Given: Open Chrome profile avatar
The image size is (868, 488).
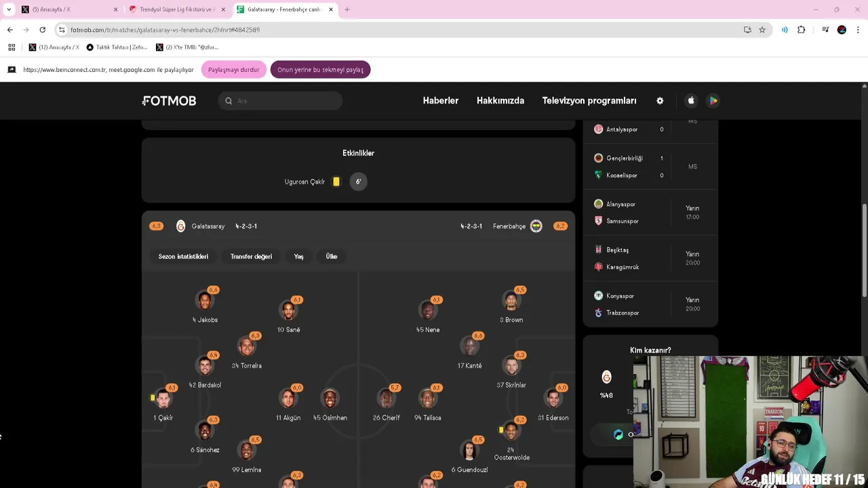Looking at the screenshot, I should (x=842, y=30).
